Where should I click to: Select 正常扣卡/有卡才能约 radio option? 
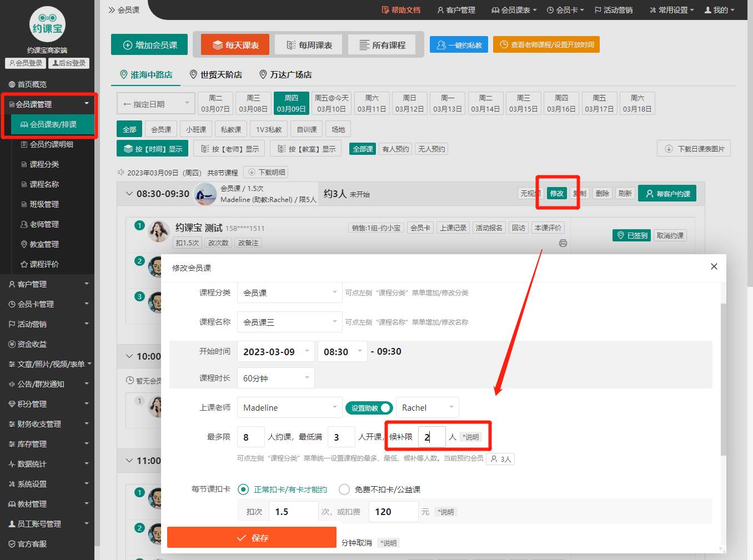(x=282, y=490)
